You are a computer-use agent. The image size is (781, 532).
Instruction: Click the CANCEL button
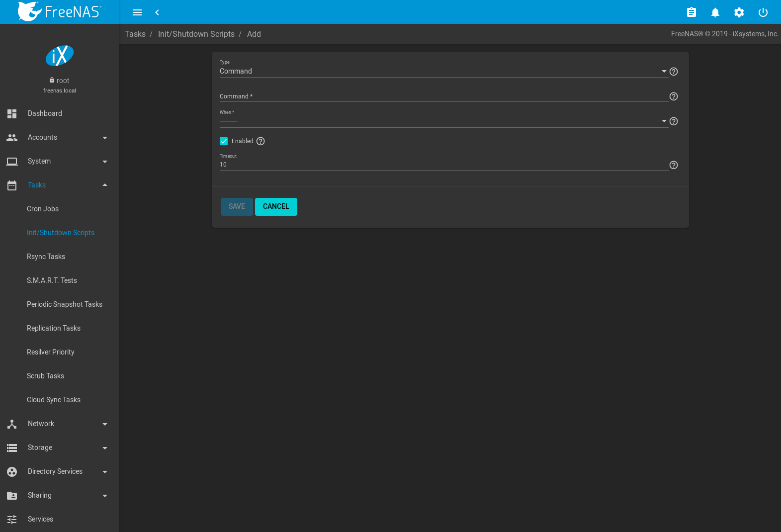[276, 207]
